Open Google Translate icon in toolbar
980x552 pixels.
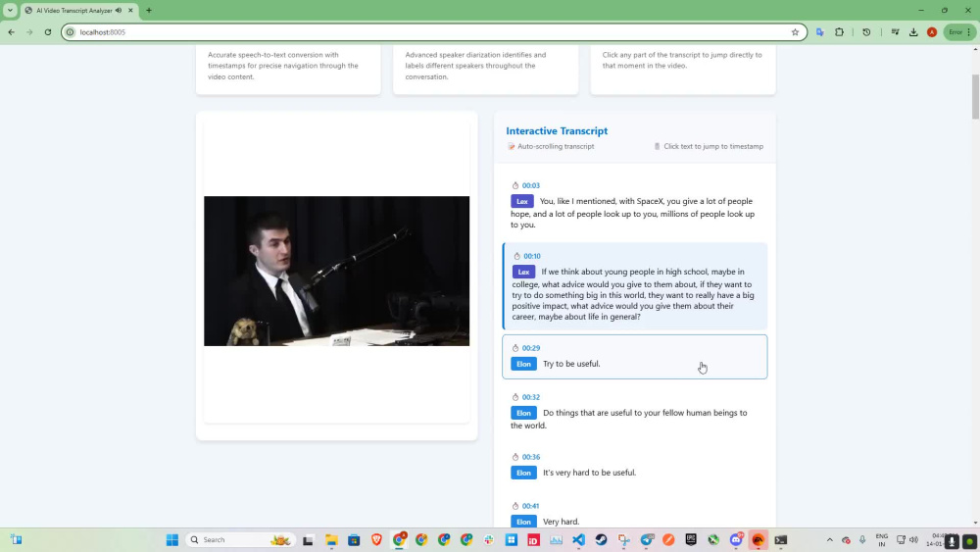pos(820,32)
